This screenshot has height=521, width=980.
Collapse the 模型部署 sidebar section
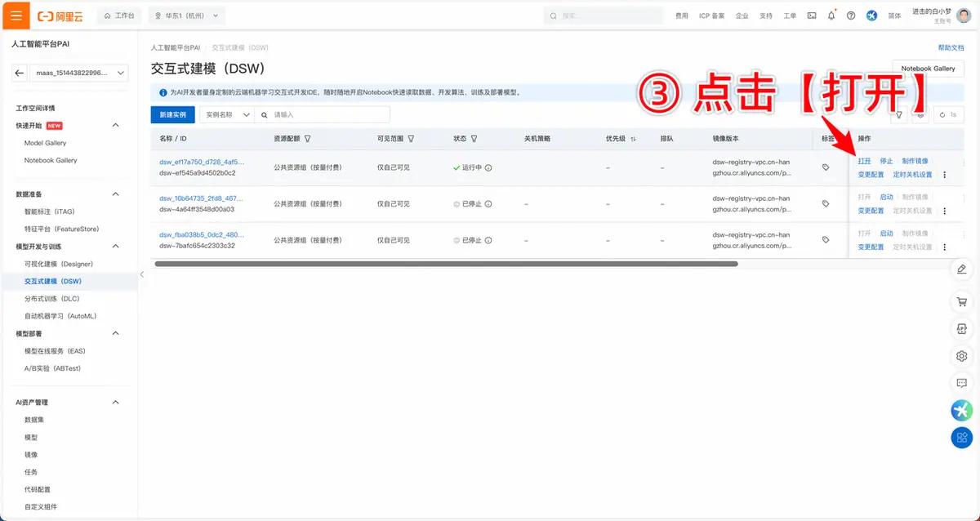coord(115,333)
